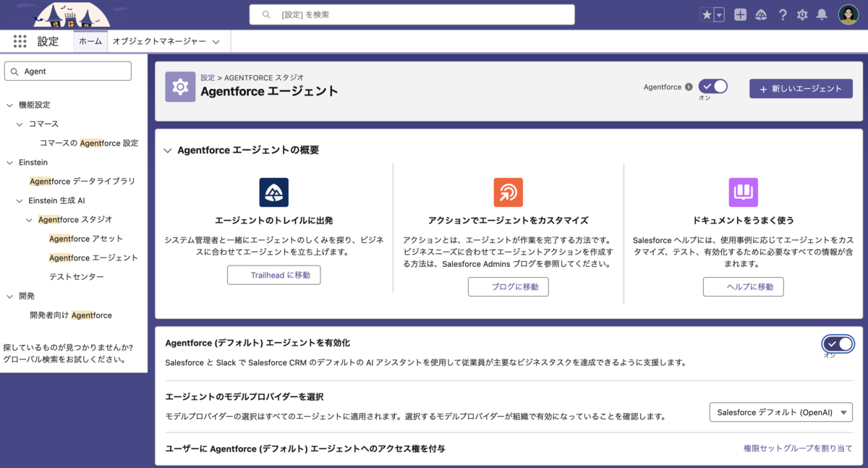Click the ヘルプに移動 button
Viewport: 868px width, 468px height.
point(743,286)
